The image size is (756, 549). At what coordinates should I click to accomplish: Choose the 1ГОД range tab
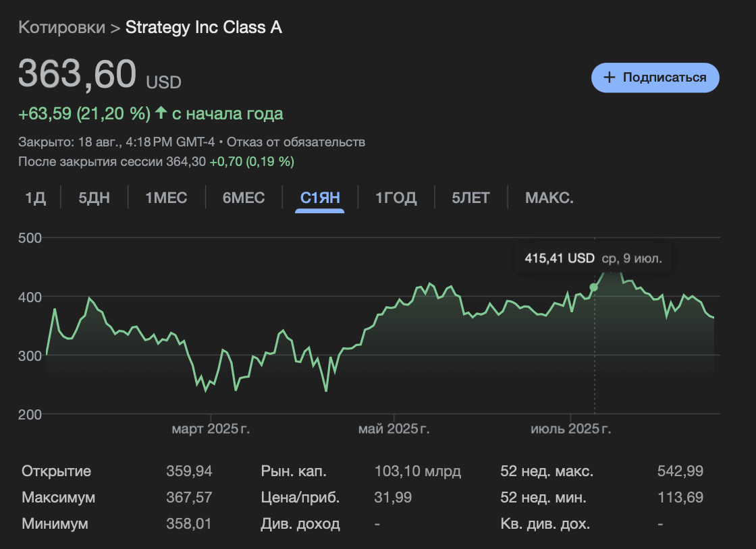point(396,198)
